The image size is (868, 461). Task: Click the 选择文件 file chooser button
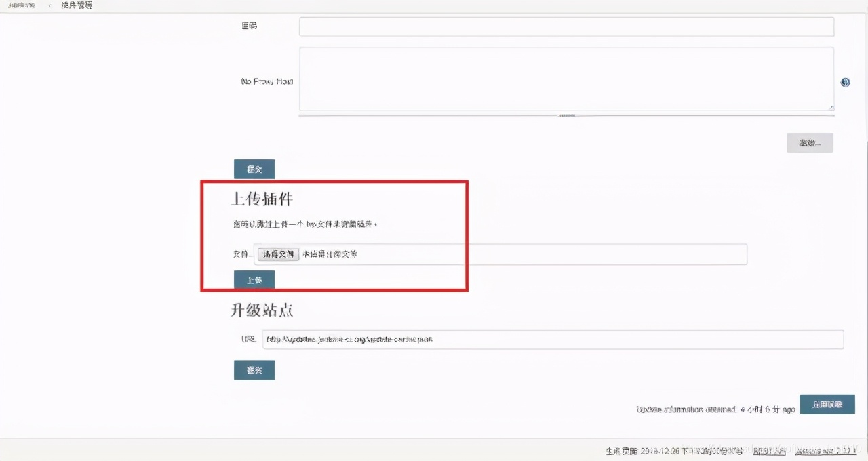(277, 254)
